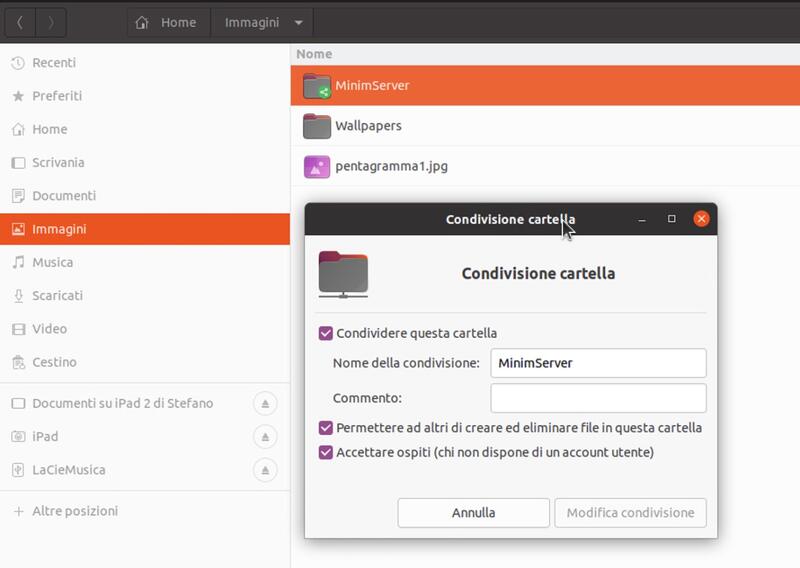Screen dimensions: 800x568
Task: Eject the iPad device
Action: pos(265,436)
